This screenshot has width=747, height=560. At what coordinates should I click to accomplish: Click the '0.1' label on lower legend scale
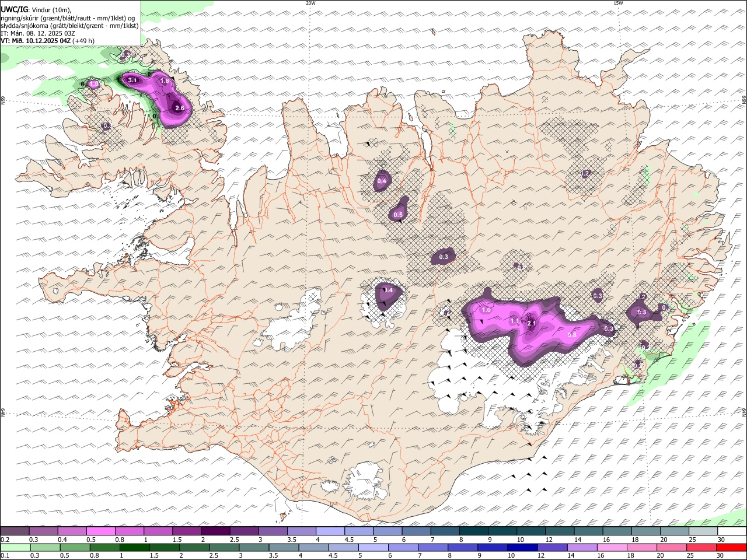[5, 556]
